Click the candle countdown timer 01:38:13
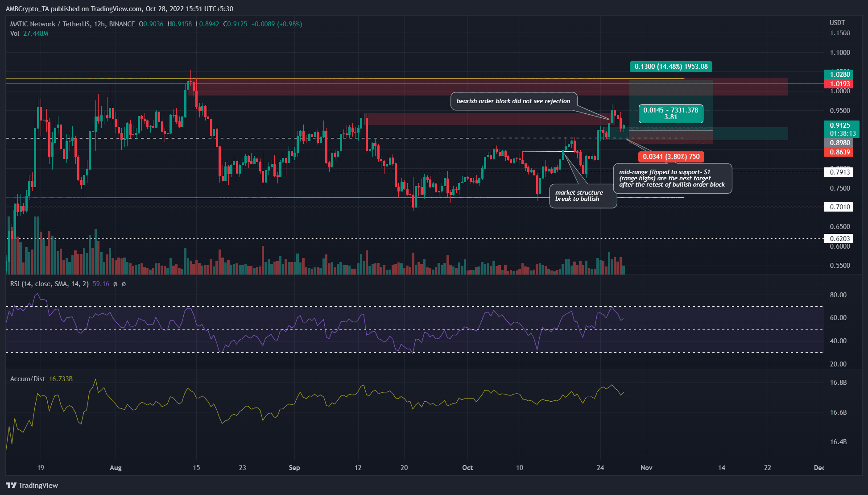 click(x=843, y=133)
